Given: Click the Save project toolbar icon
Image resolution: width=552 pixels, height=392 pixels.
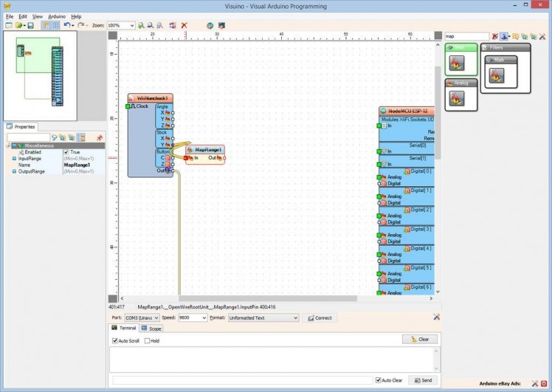Looking at the screenshot, I should point(30,25).
